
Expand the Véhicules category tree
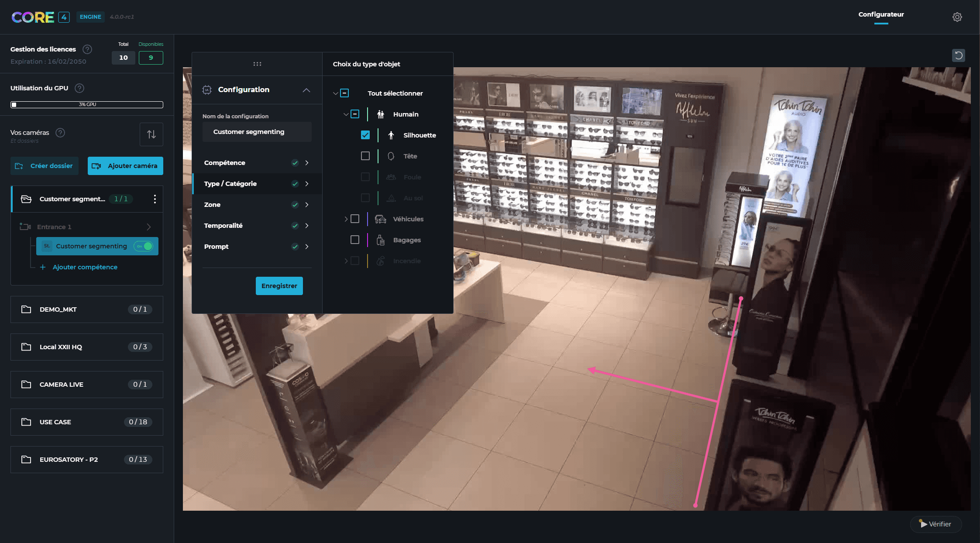pyautogui.click(x=346, y=219)
